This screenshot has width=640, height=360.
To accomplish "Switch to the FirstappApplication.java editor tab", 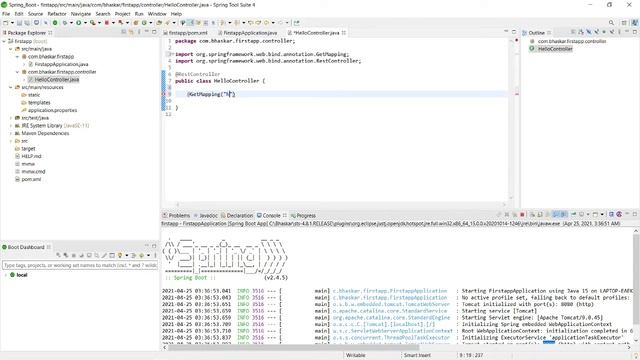I will [248, 33].
